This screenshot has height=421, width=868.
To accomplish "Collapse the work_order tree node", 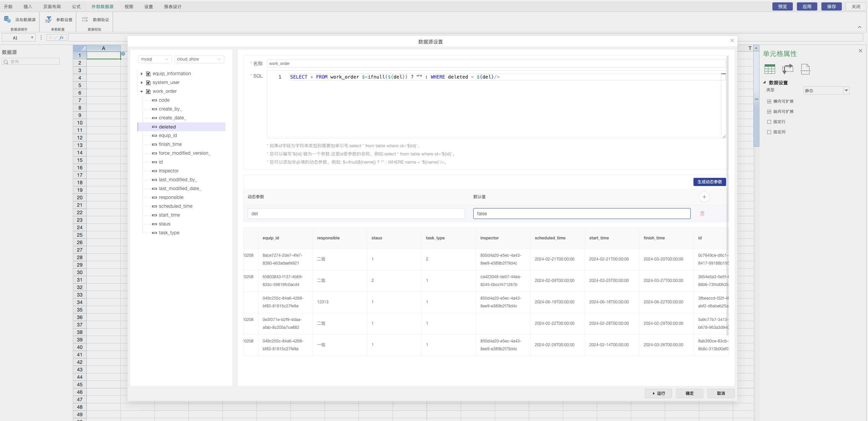I will (142, 91).
